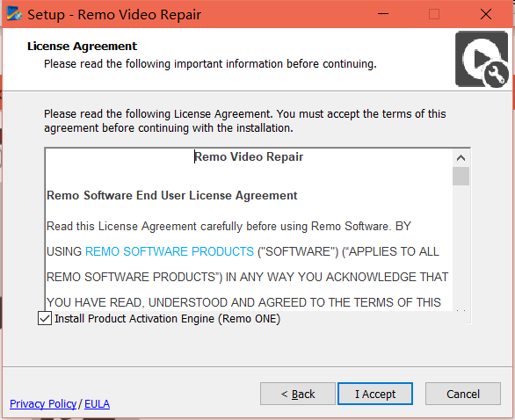
Task: Click the 'License Agreement' page title
Action: point(82,47)
